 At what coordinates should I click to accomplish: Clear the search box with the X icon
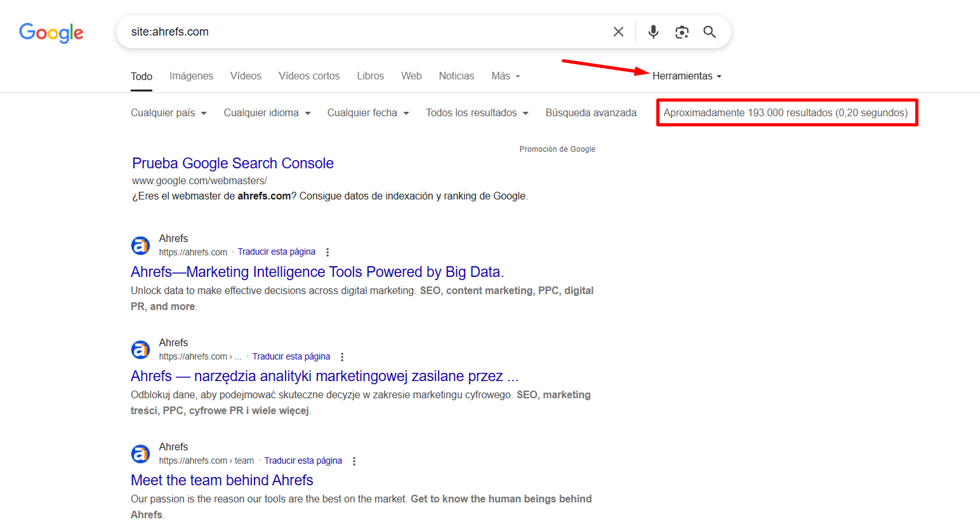click(618, 32)
